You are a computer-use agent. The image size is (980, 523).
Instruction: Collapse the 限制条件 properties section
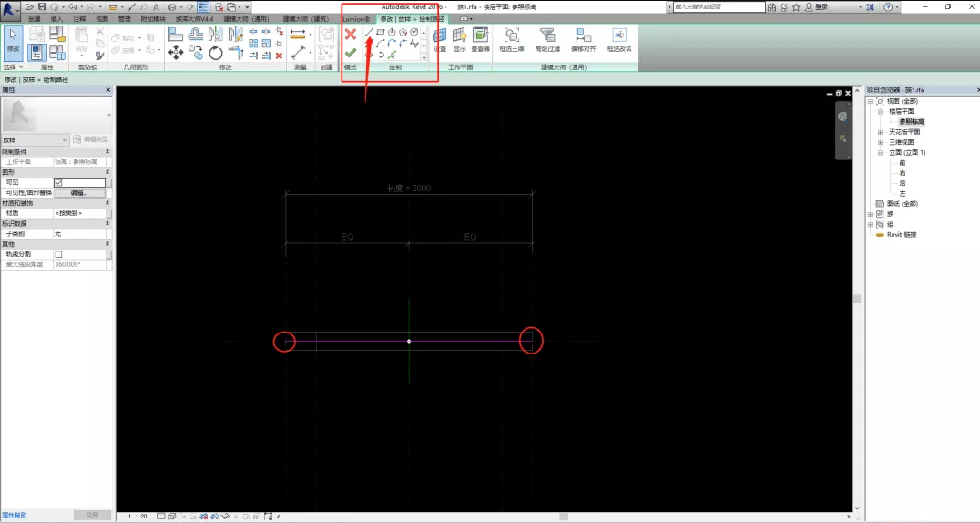coord(108,151)
